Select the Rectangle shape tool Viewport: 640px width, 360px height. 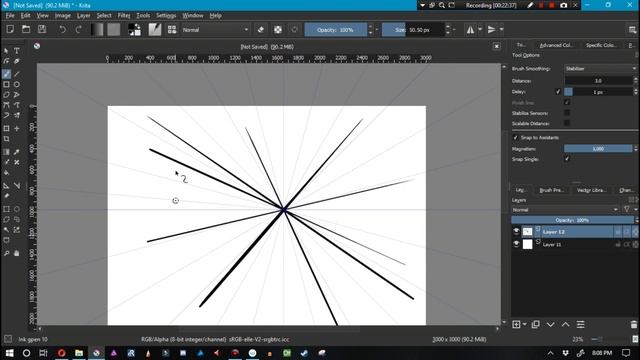[x=7, y=84]
